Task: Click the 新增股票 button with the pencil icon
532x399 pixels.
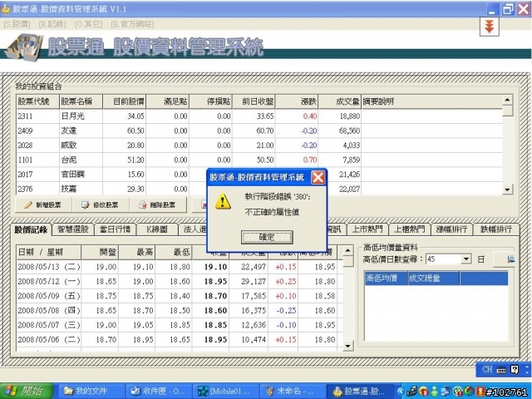Action: 43,205
